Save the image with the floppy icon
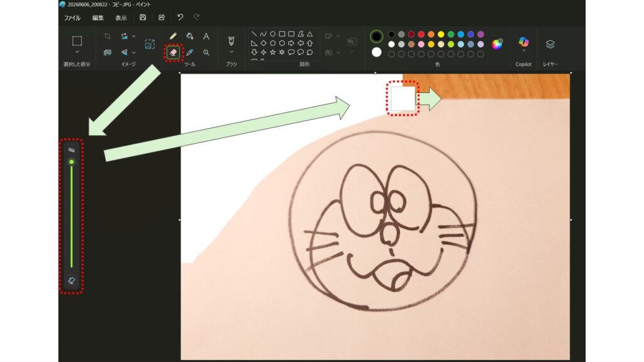 143,17
